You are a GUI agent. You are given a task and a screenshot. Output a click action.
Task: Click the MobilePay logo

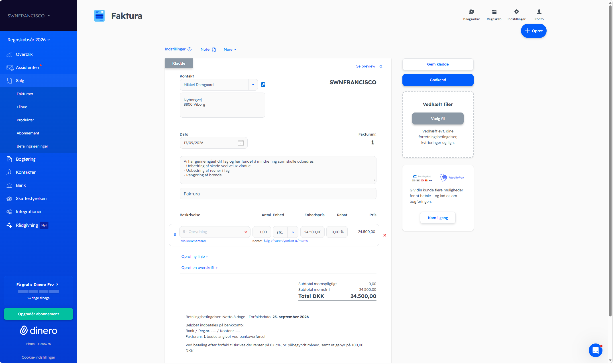click(x=452, y=177)
